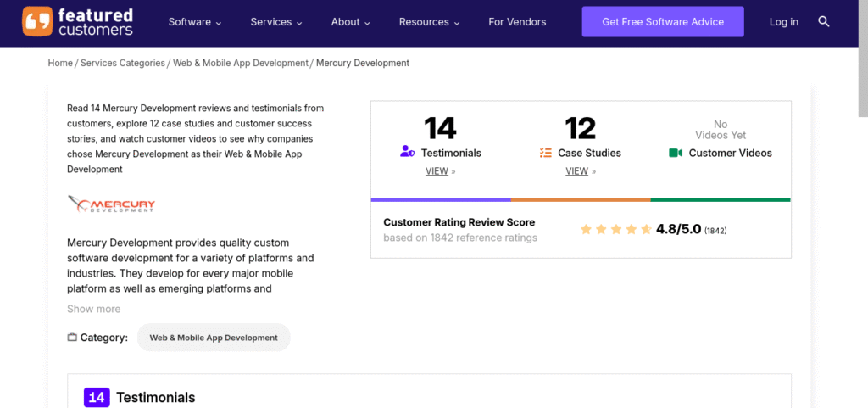
Task: Select the large 12 case studies number
Action: 580,128
